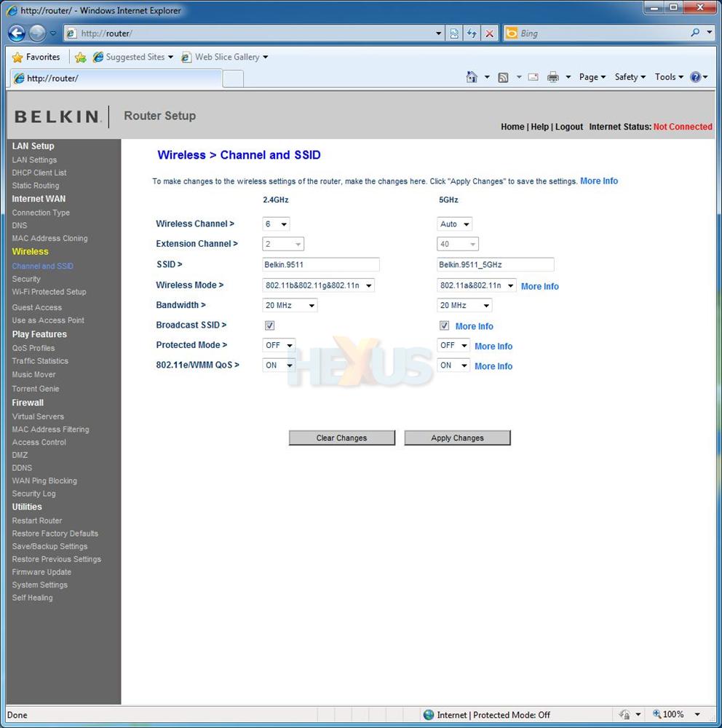The height and width of the screenshot is (728, 722).
Task: Click the Compatibility View icon in address bar
Action: click(454, 33)
